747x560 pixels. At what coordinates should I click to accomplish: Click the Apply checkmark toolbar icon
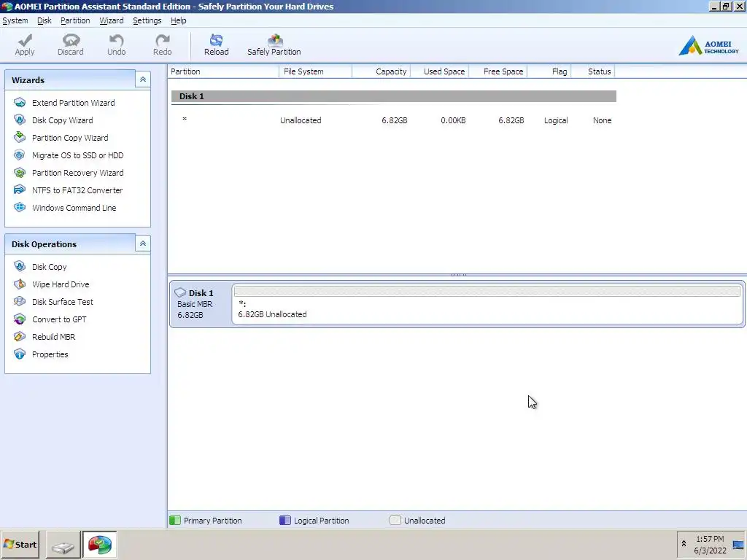coord(25,40)
